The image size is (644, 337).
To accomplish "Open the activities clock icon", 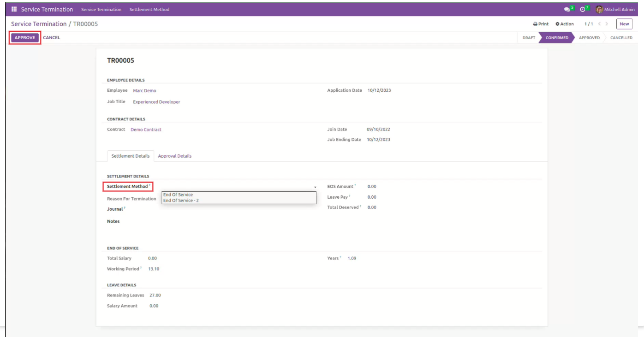I will 583,9.
